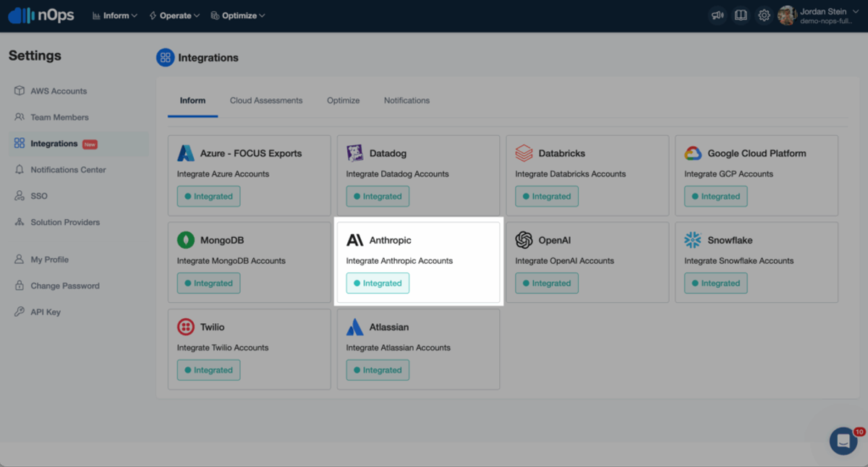Image resolution: width=868 pixels, height=467 pixels.
Task: Click the Change Password lock icon
Action: tap(20, 286)
